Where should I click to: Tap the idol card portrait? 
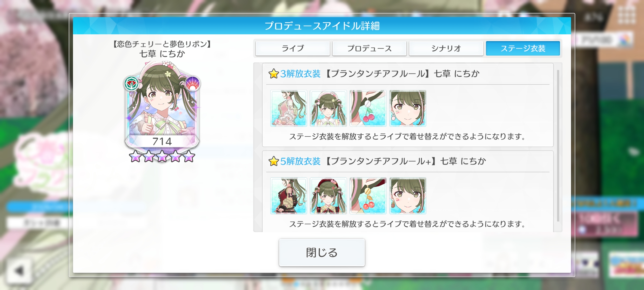pyautogui.click(x=162, y=107)
